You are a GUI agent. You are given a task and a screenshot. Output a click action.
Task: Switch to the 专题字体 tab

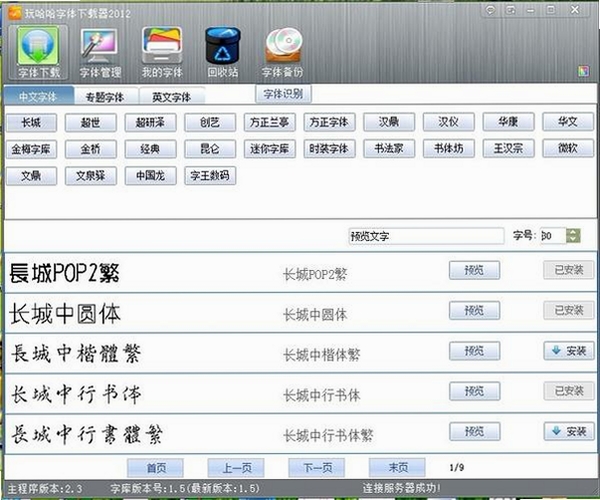click(105, 97)
